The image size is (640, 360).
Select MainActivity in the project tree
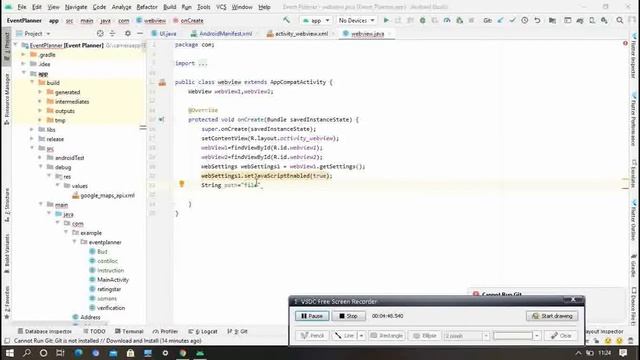click(113, 280)
